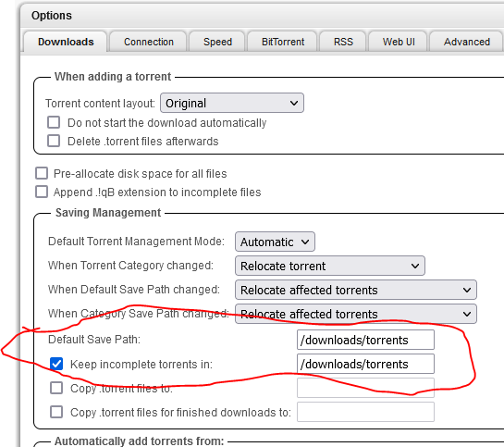Open When Default Save Path changed dropdown
Viewport: 504px width, 447px height.
[x=356, y=290]
